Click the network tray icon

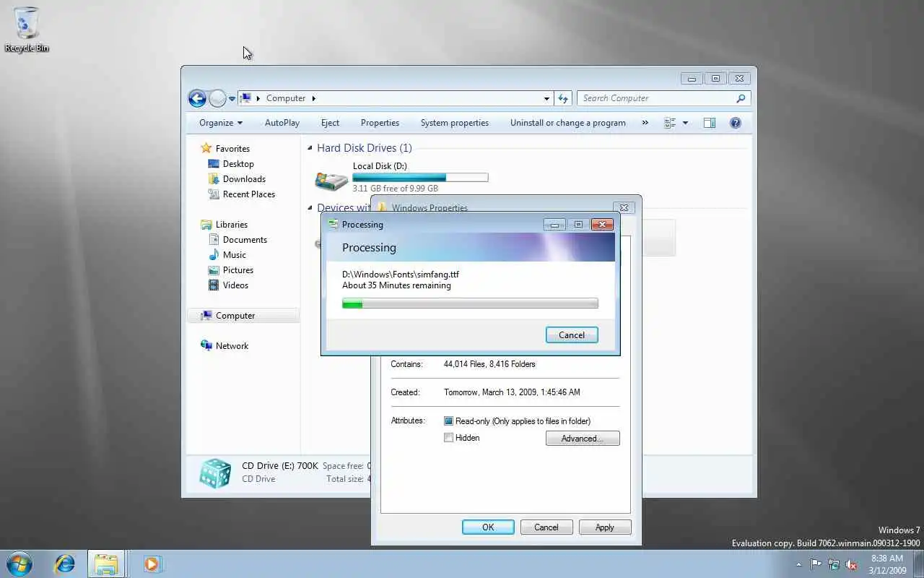click(834, 564)
